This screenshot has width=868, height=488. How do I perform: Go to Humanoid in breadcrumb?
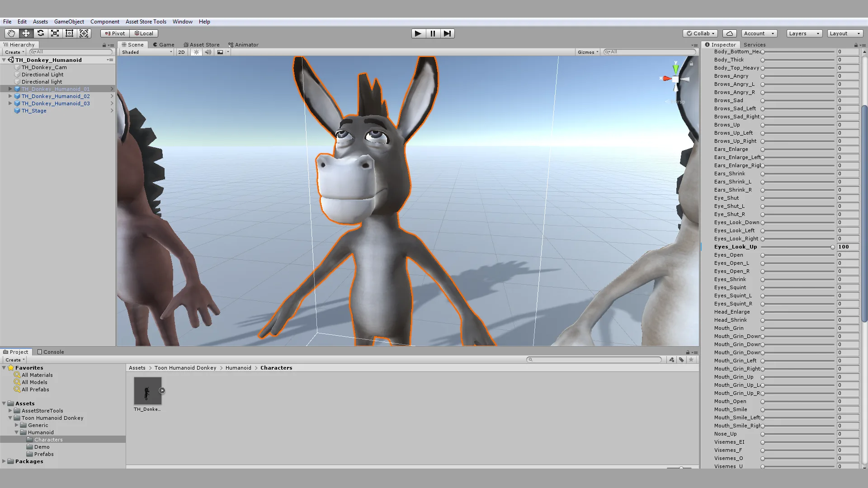(238, 368)
